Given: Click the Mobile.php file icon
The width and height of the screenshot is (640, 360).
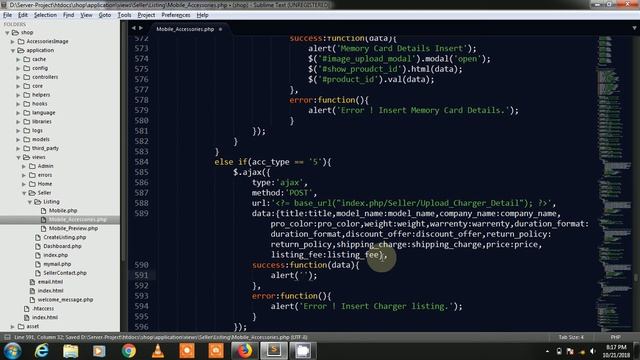Looking at the screenshot, I should pos(43,211).
